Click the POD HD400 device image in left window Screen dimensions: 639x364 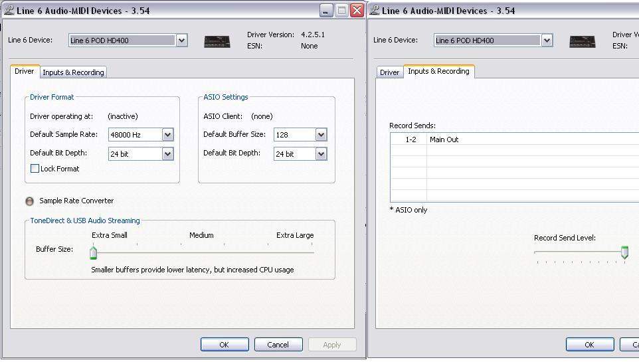click(x=217, y=41)
